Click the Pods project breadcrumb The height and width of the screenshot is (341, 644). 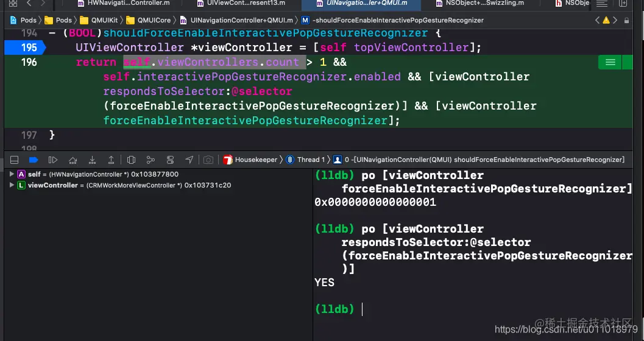pyautogui.click(x=23, y=20)
